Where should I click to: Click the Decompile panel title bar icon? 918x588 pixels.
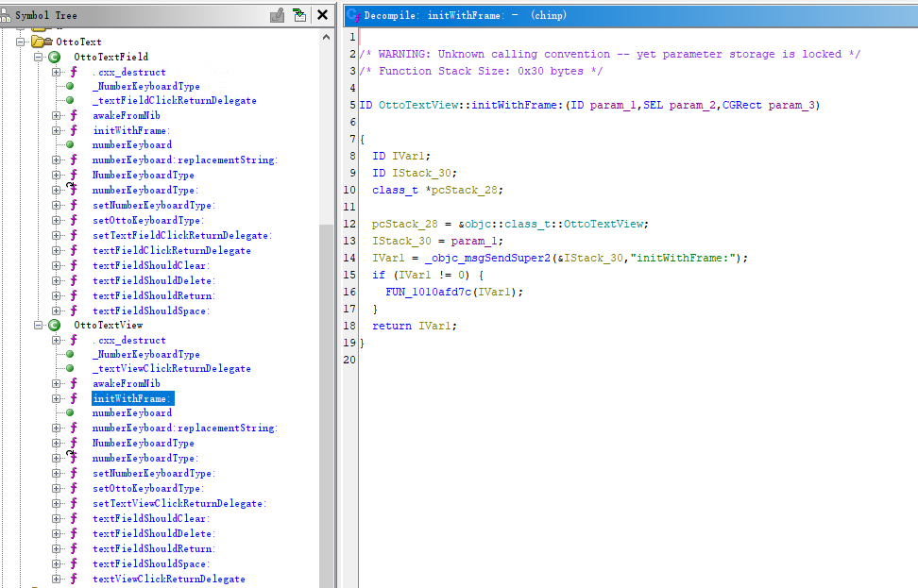pos(354,15)
